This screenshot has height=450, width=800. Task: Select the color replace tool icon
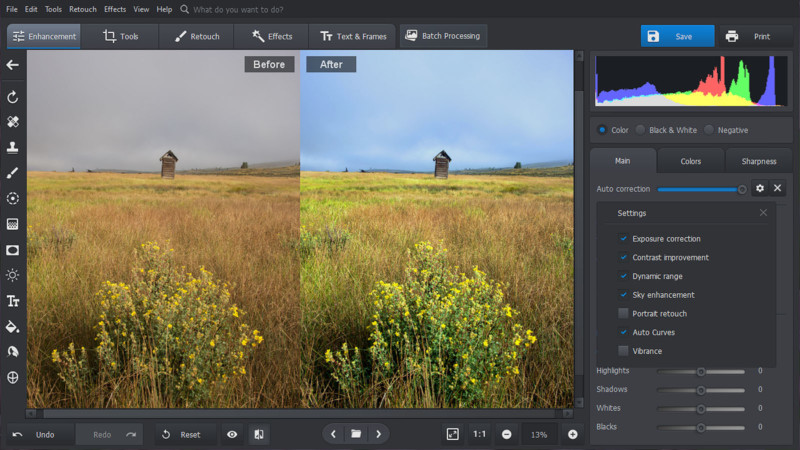(x=13, y=352)
